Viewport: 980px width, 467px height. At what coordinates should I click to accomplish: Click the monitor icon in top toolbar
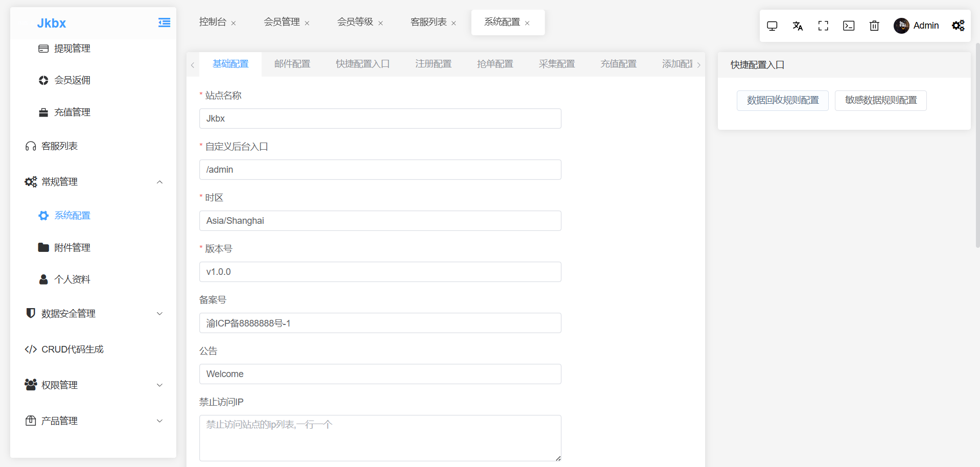point(772,26)
